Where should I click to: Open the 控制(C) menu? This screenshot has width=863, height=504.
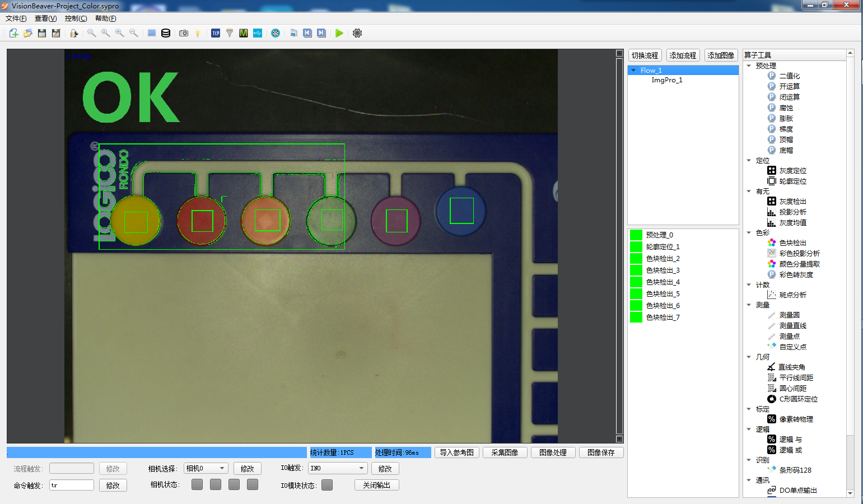(76, 18)
